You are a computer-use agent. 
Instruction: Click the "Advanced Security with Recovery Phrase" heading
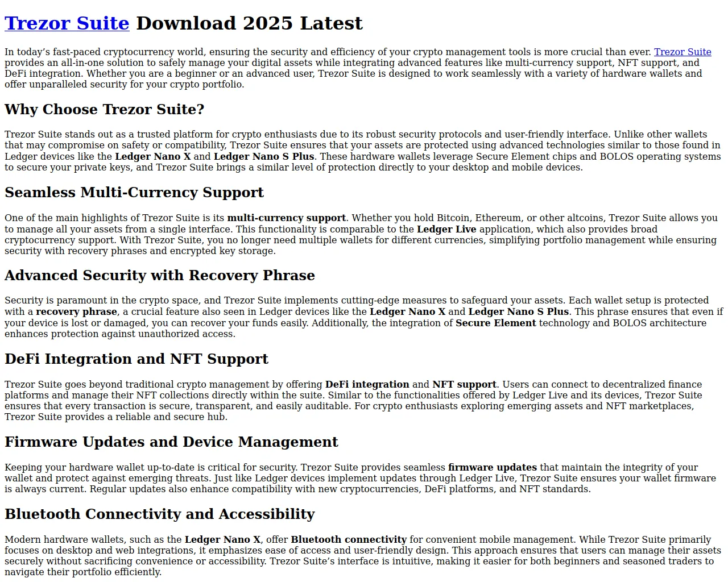point(160,275)
